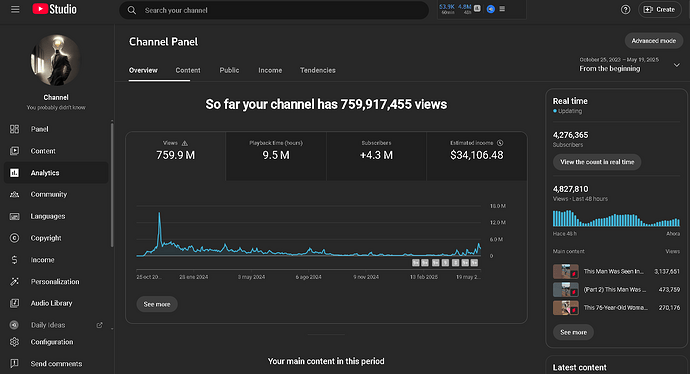Go to the Audio Library icon
Image resolution: width=690 pixels, height=374 pixels.
click(15, 303)
